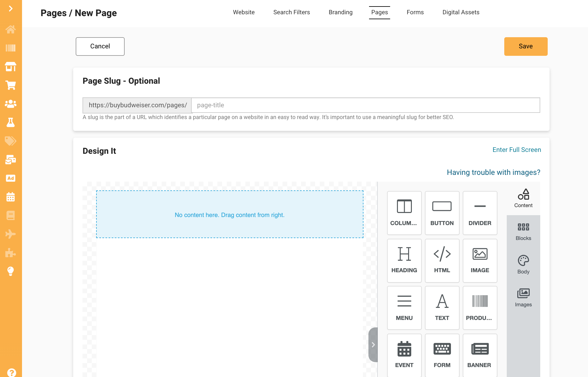Screen dimensions: 588x377
Task: Switch to the Digital Assets tab
Action: [x=461, y=12]
